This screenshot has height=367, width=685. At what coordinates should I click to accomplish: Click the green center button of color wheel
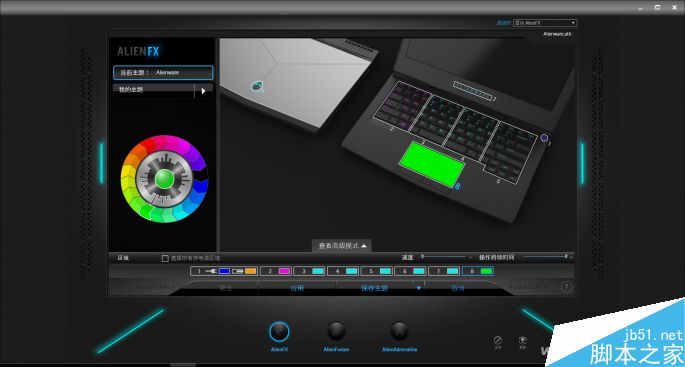click(165, 179)
